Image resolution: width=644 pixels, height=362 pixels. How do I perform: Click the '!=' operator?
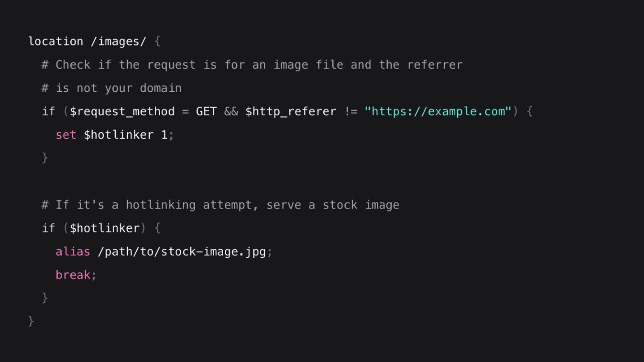(x=351, y=111)
